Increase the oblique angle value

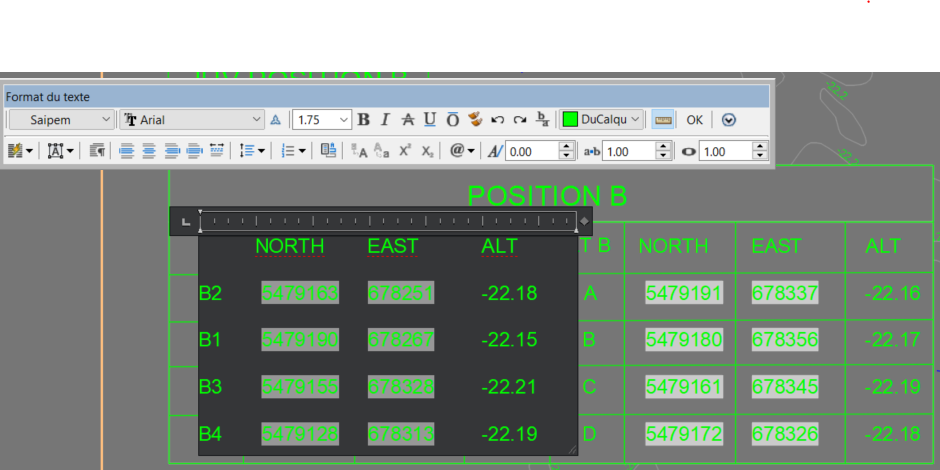pos(567,147)
